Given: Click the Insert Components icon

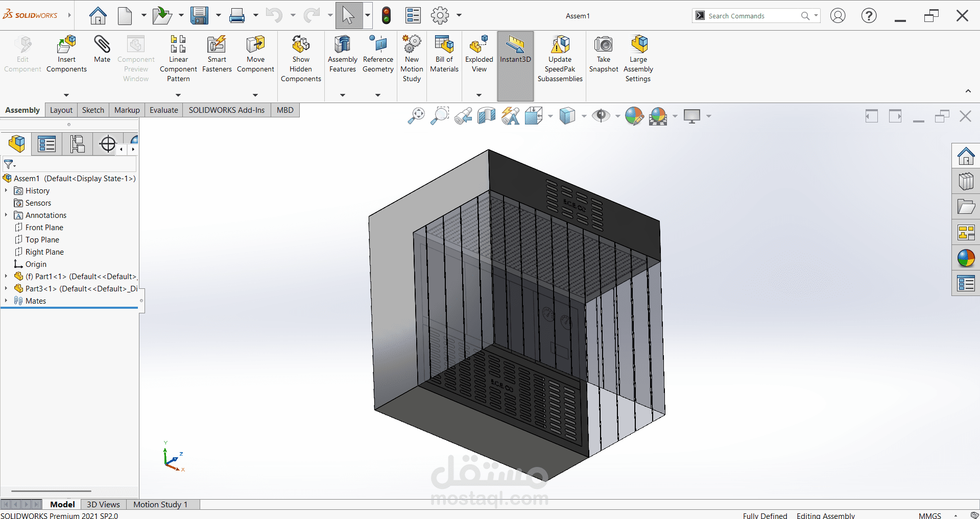Looking at the screenshot, I should click(x=66, y=45).
